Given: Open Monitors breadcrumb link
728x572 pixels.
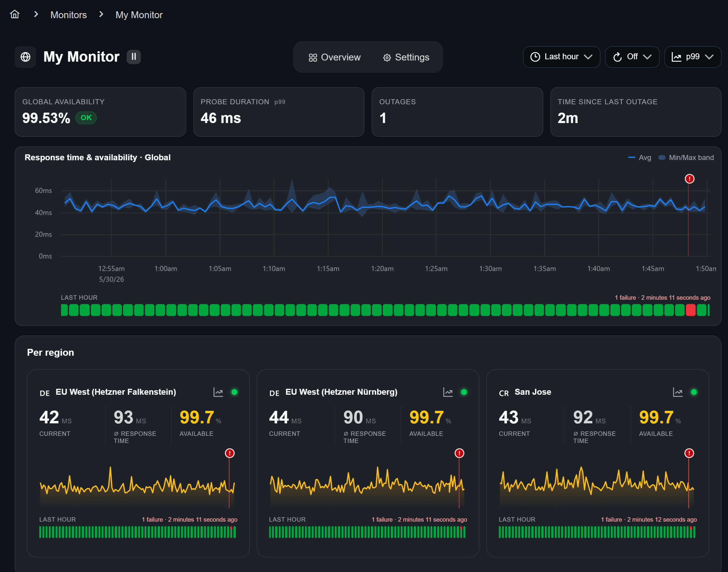Looking at the screenshot, I should 68,15.
